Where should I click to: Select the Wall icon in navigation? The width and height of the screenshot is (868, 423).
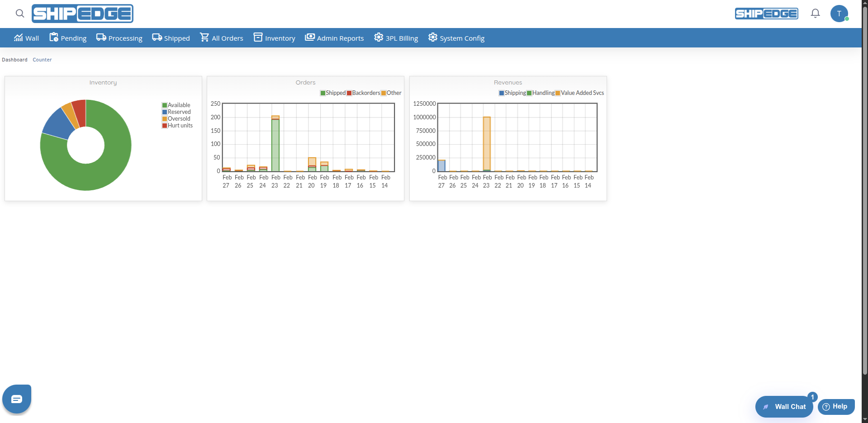(x=19, y=38)
